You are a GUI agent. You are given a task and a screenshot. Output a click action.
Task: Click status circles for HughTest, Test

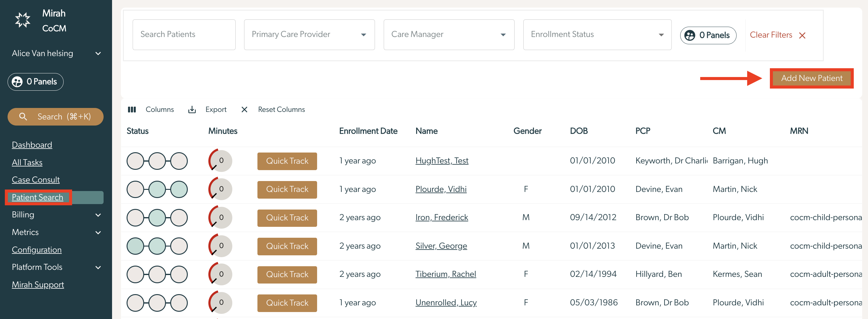[157, 161]
